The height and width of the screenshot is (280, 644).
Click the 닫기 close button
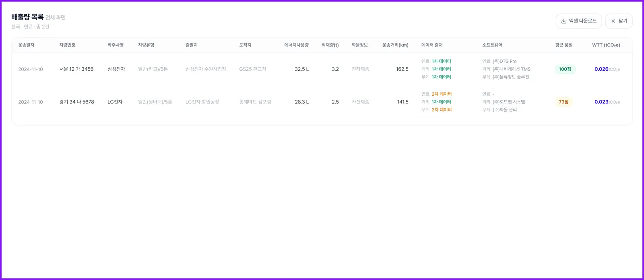point(619,21)
